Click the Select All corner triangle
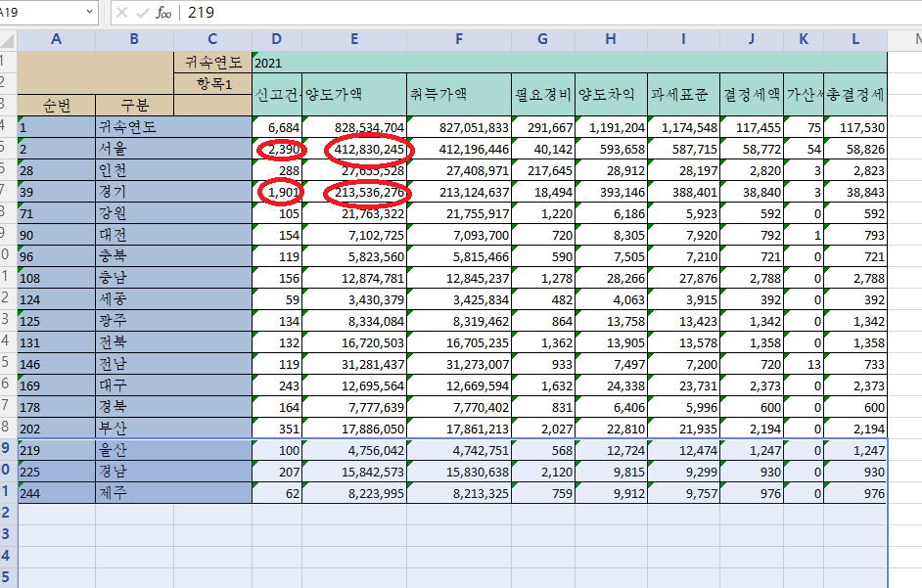Screen dimensions: 922x588 [8, 40]
